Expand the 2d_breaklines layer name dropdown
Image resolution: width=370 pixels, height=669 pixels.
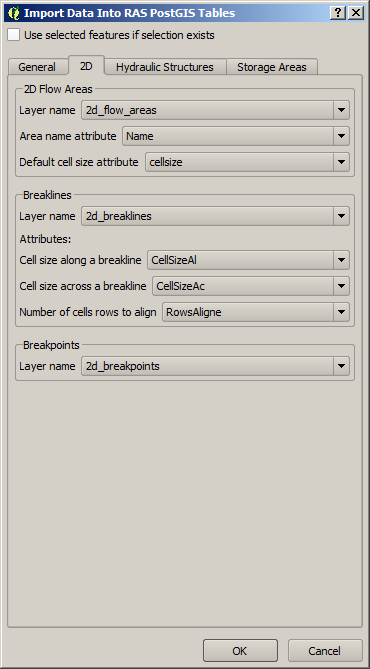pos(216,216)
